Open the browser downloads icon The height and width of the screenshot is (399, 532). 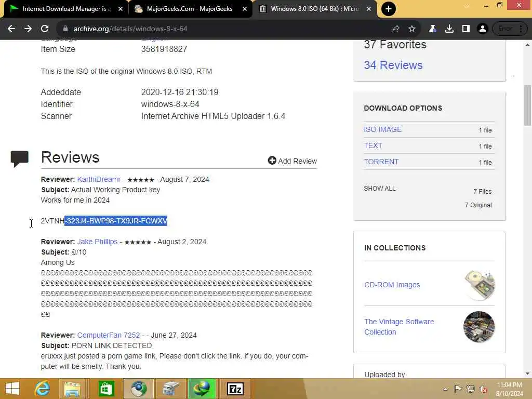[x=449, y=29]
